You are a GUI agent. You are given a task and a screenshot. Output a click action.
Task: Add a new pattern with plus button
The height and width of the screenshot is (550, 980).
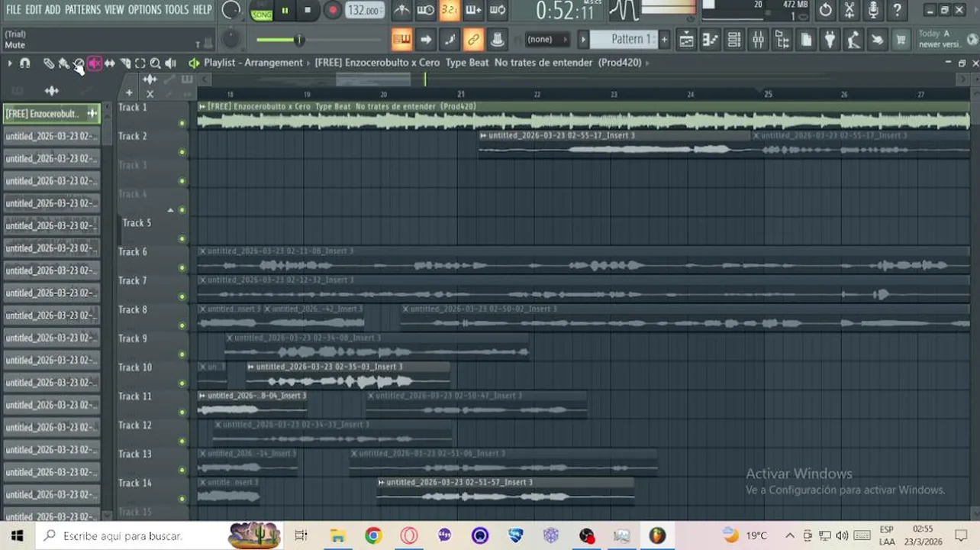click(x=664, y=40)
